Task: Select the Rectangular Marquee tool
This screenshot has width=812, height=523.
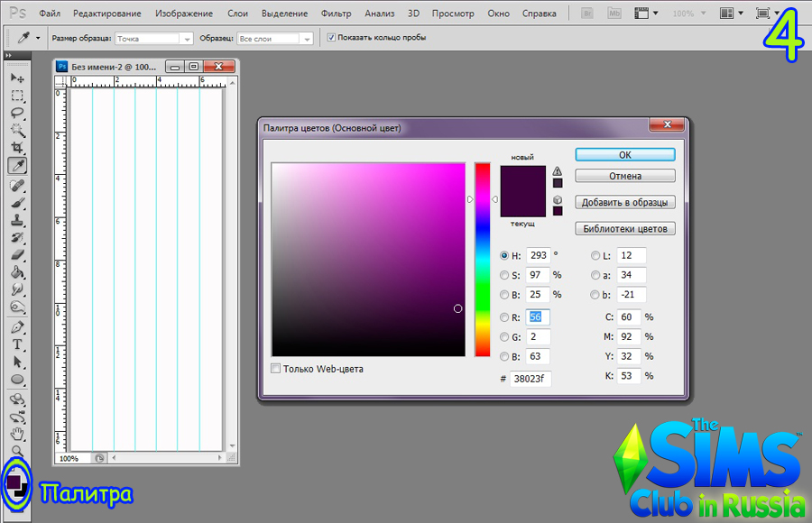Action: click(17, 96)
